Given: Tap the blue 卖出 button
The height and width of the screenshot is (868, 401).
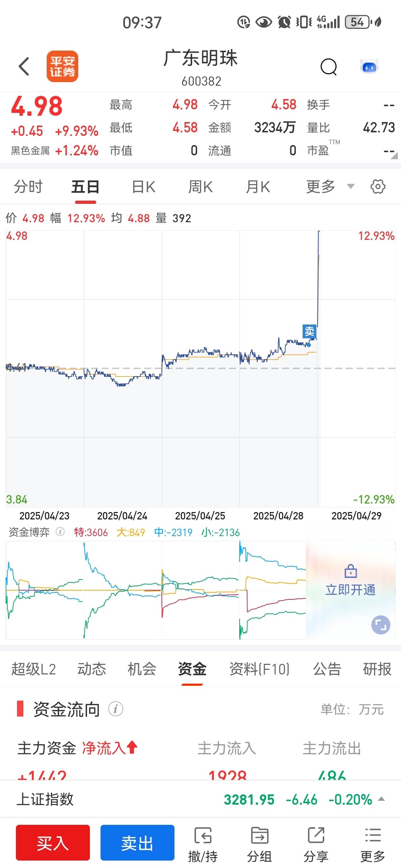Looking at the screenshot, I should coord(137,843).
